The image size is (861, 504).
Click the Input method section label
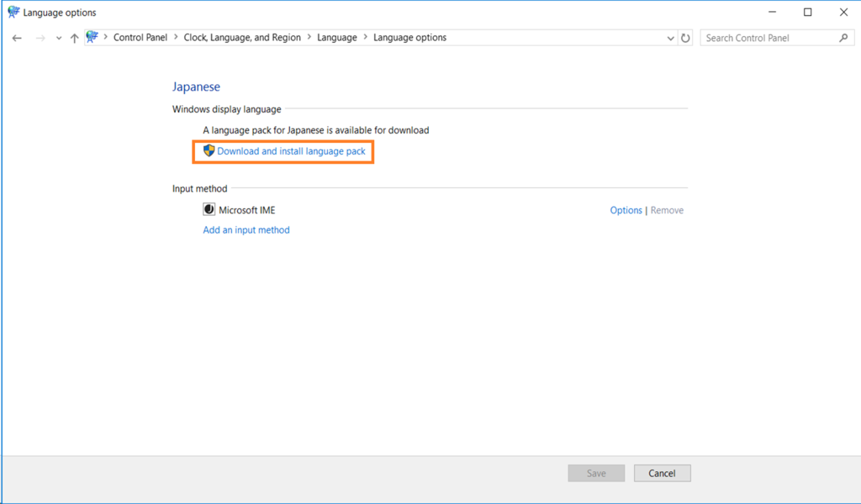pos(199,189)
